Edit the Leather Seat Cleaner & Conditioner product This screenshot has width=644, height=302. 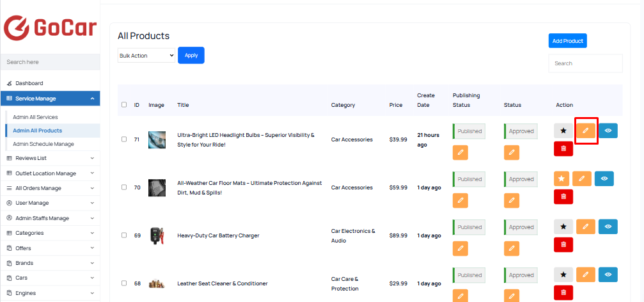[586, 274]
